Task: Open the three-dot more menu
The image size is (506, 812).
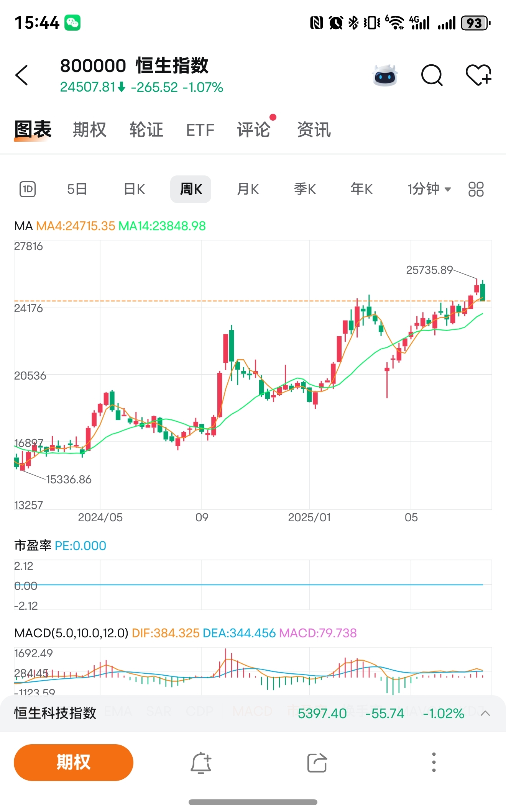Action: click(434, 762)
